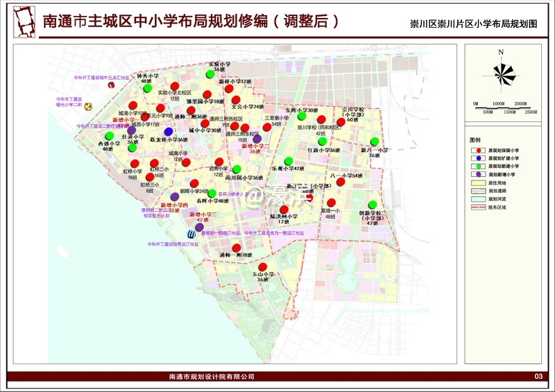
Task: Click the green marker above 新八一小学 36班
Action: (x=375, y=142)
